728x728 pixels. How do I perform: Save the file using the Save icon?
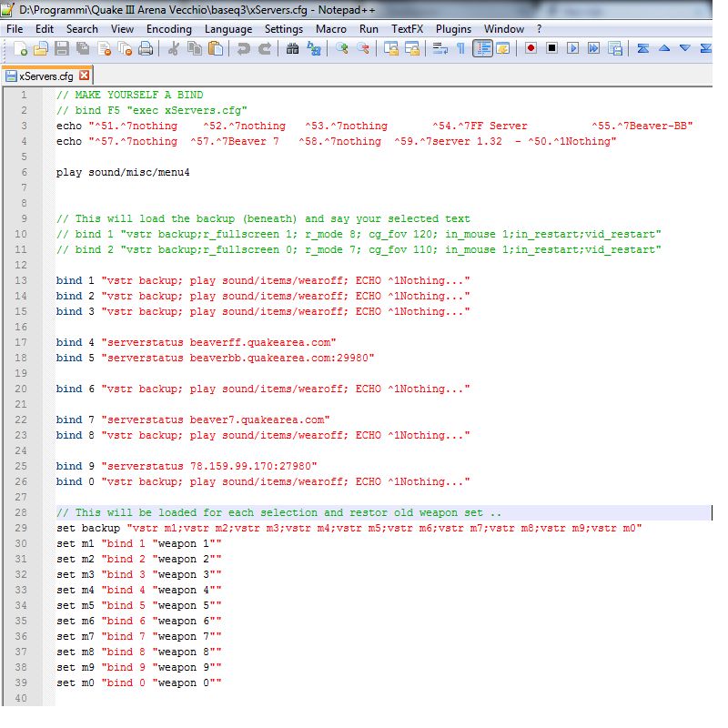(62, 48)
